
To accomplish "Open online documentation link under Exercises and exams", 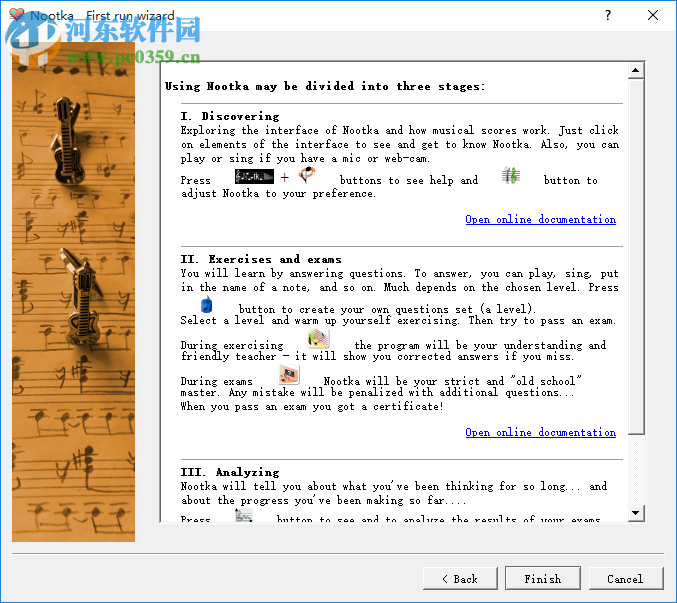I will (541, 432).
